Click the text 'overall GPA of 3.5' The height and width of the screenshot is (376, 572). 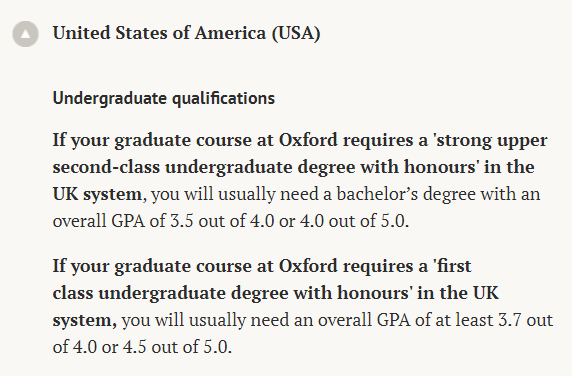(x=123, y=221)
